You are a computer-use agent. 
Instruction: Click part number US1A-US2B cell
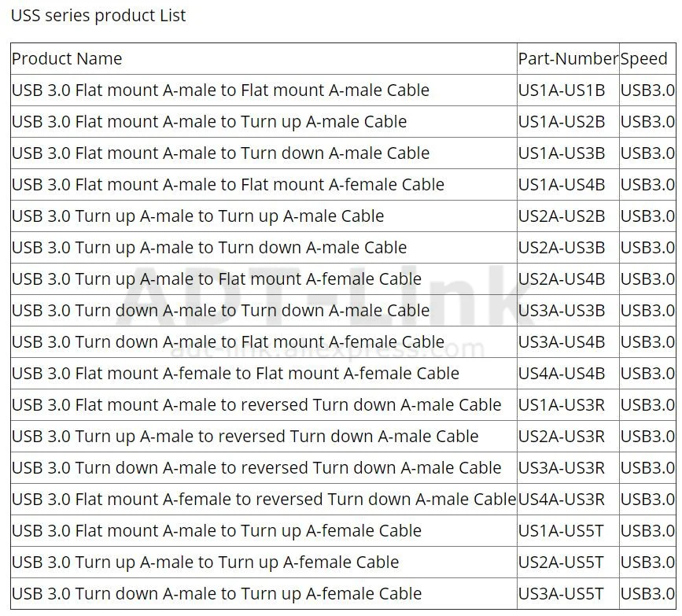[x=562, y=122]
